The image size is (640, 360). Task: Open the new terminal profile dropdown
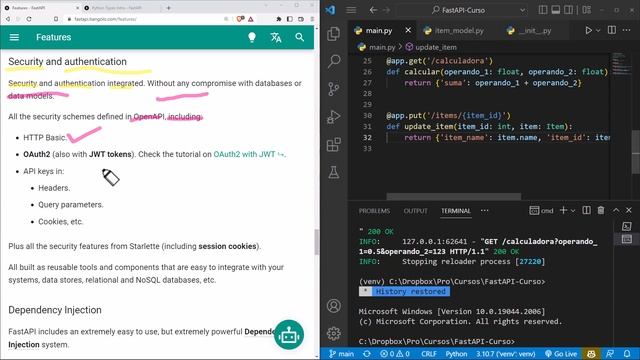(x=573, y=211)
